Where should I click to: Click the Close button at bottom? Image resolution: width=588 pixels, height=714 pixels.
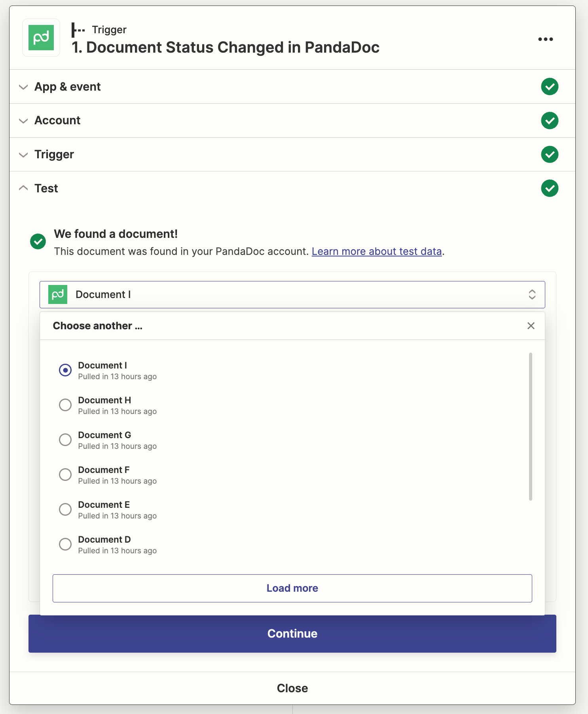(x=292, y=688)
